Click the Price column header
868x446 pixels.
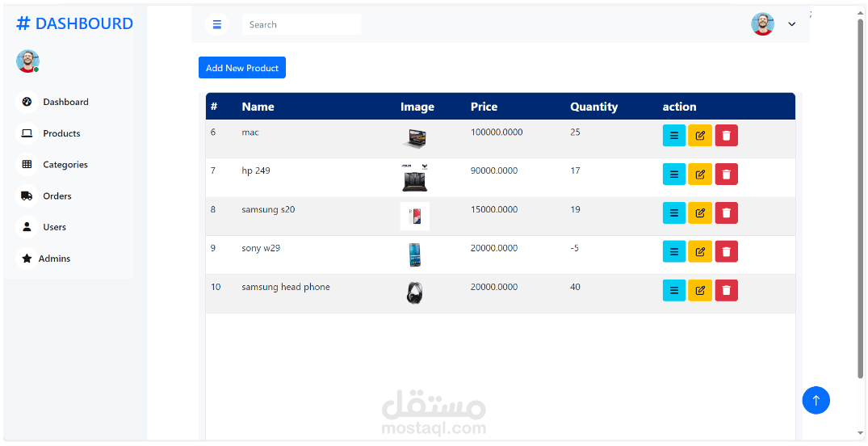point(484,107)
